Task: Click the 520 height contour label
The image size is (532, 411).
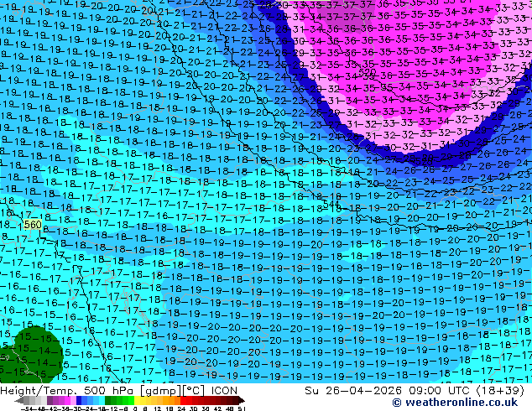Action: coord(367,73)
